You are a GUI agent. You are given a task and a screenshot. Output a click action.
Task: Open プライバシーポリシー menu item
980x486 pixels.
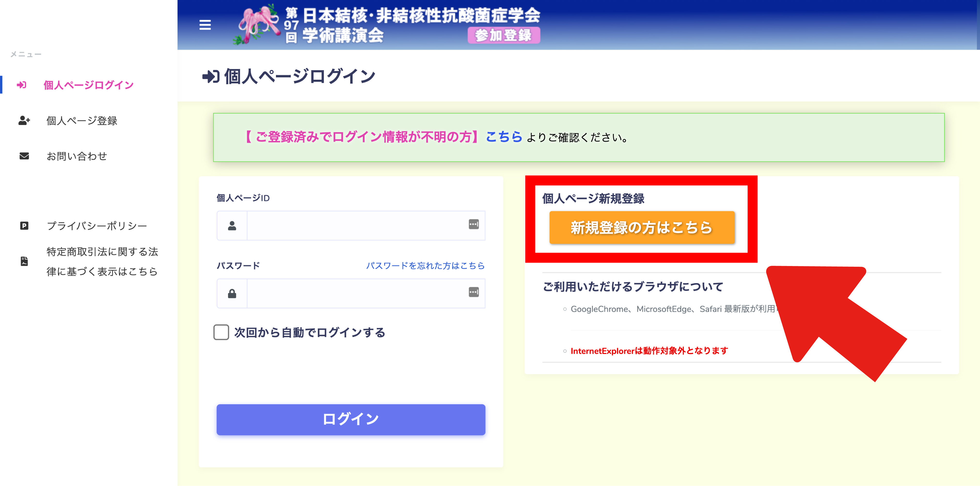point(97,226)
